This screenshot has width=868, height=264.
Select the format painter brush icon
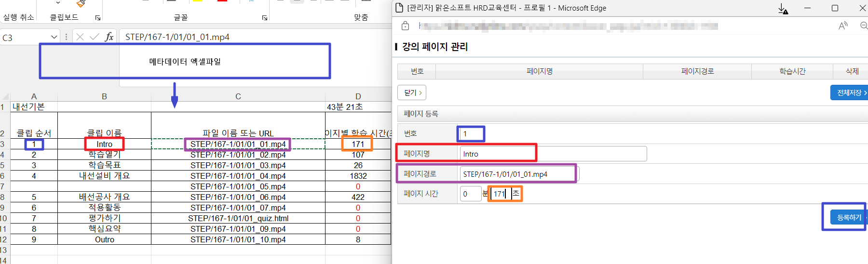pos(81,4)
